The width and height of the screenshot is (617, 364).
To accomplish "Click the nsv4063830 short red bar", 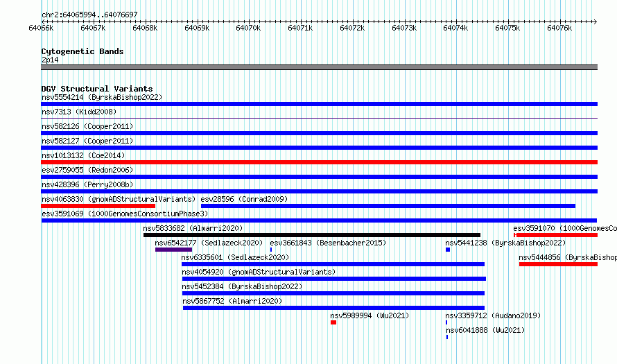I will pos(98,206).
